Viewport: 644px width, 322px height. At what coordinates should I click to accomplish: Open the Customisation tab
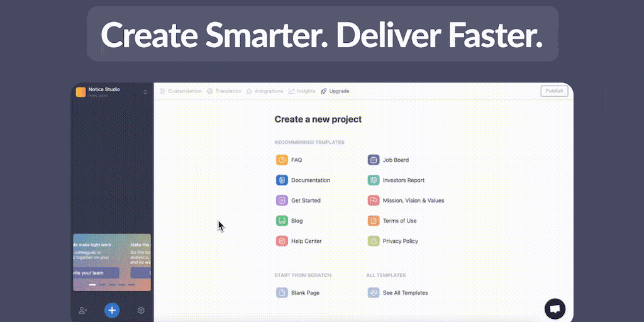coord(180,91)
